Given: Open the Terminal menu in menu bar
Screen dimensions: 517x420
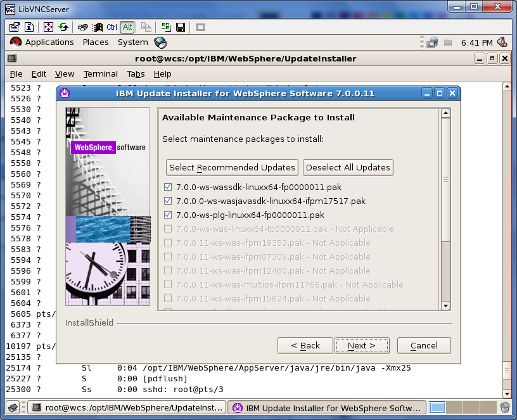Looking at the screenshot, I should [x=101, y=74].
